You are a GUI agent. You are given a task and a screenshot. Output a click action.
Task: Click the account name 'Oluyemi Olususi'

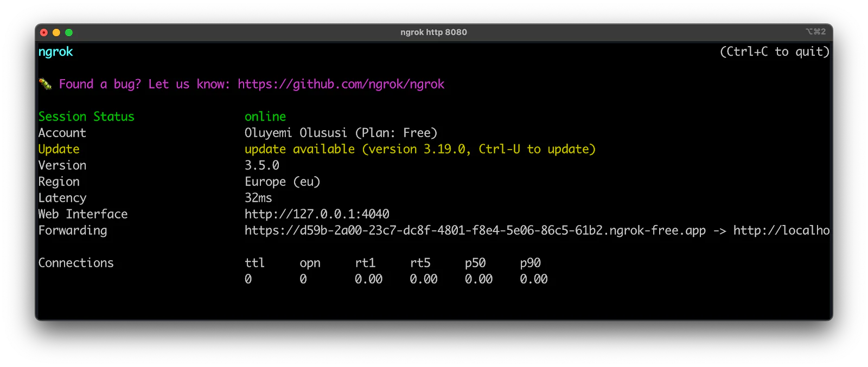tap(296, 133)
